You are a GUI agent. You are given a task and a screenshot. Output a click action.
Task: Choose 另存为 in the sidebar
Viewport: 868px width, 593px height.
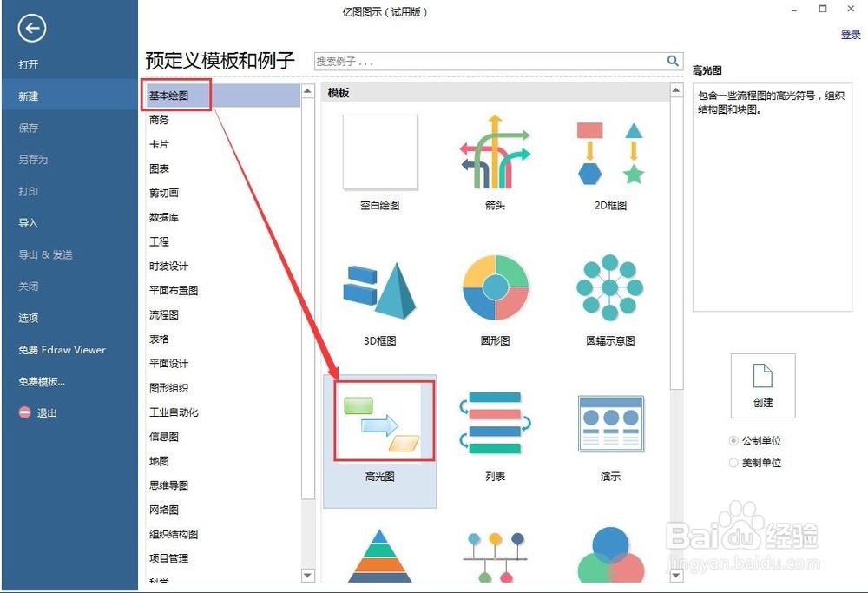[33, 160]
